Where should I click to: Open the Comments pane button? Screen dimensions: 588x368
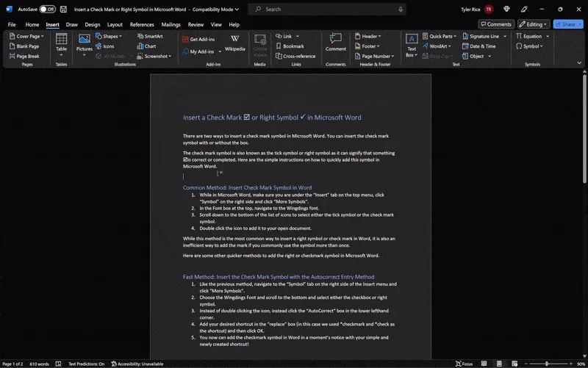[495, 24]
